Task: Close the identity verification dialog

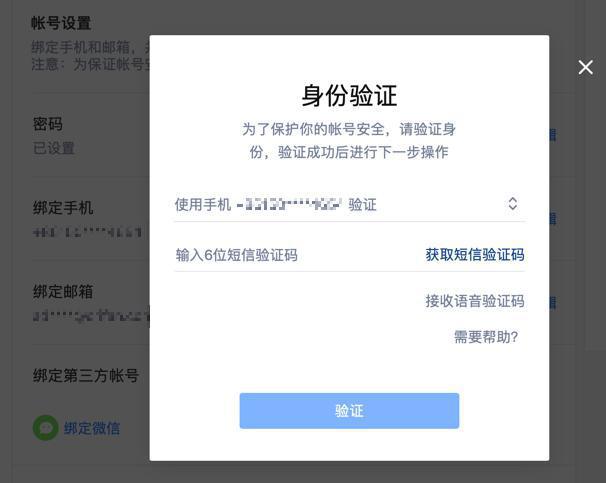Action: (x=586, y=67)
